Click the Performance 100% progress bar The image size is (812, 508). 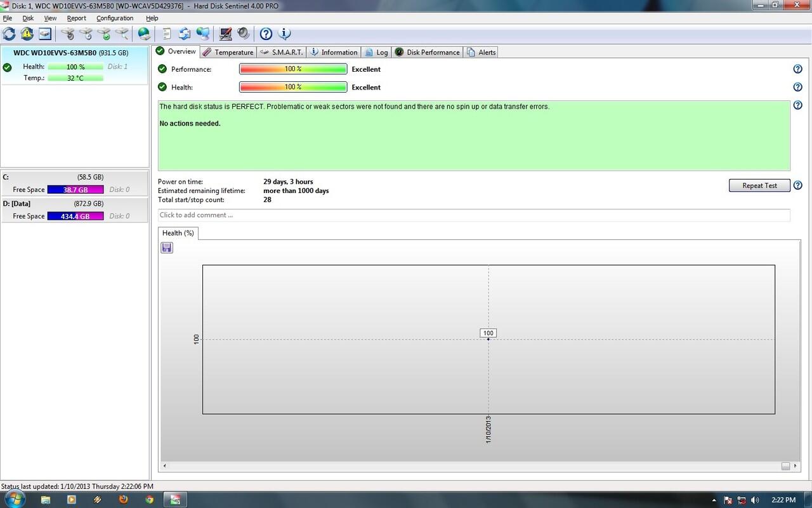(x=293, y=69)
